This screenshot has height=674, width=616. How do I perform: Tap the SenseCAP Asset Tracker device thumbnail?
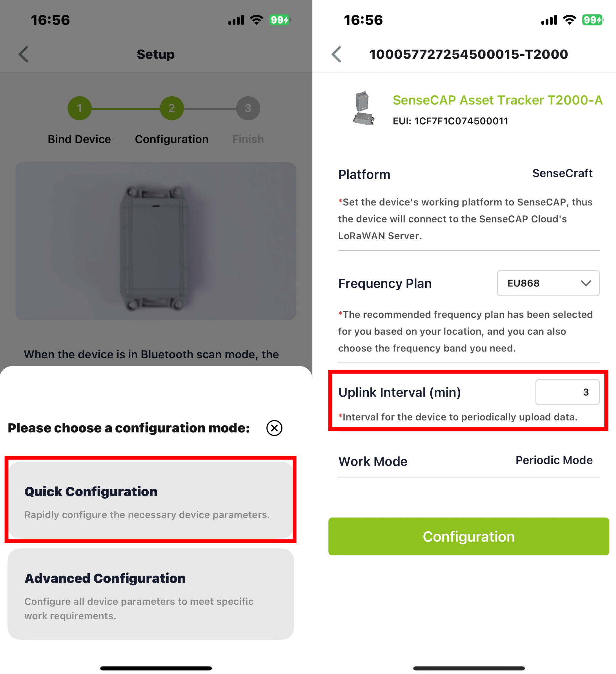[363, 108]
